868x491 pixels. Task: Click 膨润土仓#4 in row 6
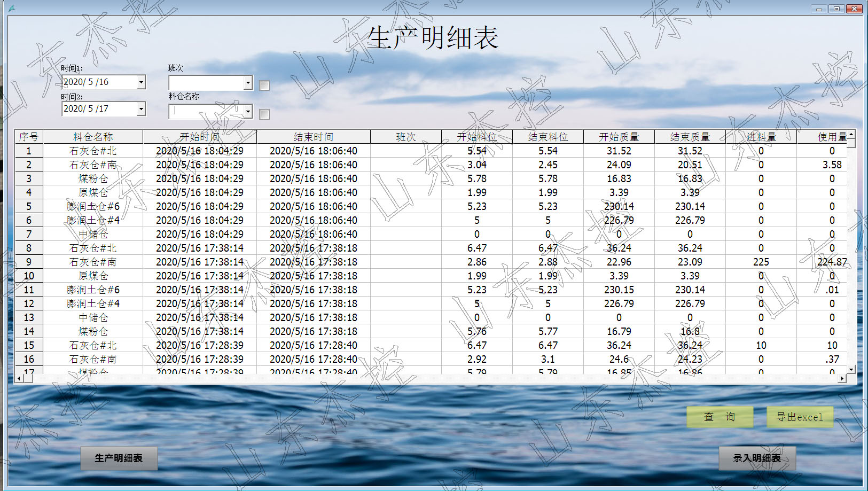pyautogui.click(x=93, y=221)
